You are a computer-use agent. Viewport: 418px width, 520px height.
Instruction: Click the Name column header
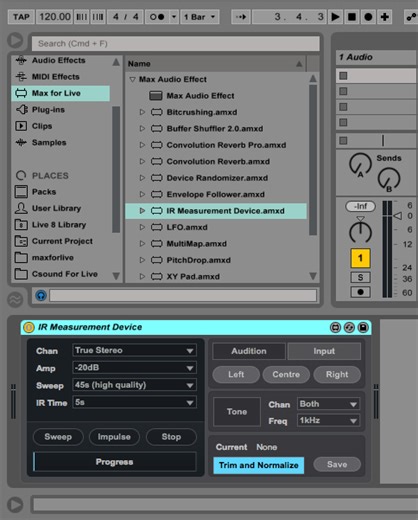click(215, 64)
